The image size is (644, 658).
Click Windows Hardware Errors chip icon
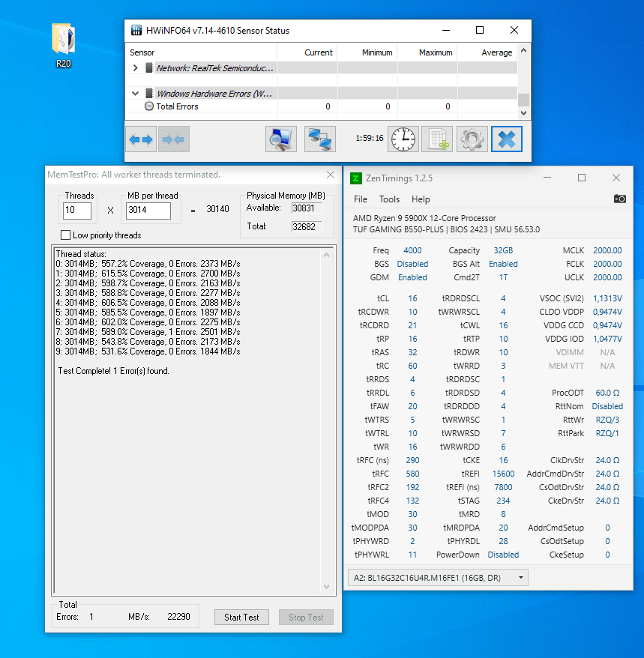pos(149,93)
